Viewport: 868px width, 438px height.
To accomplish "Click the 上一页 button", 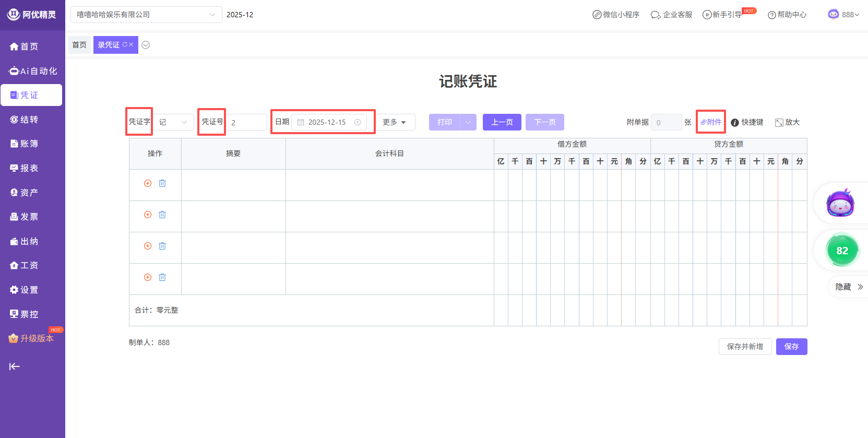I will coord(502,122).
